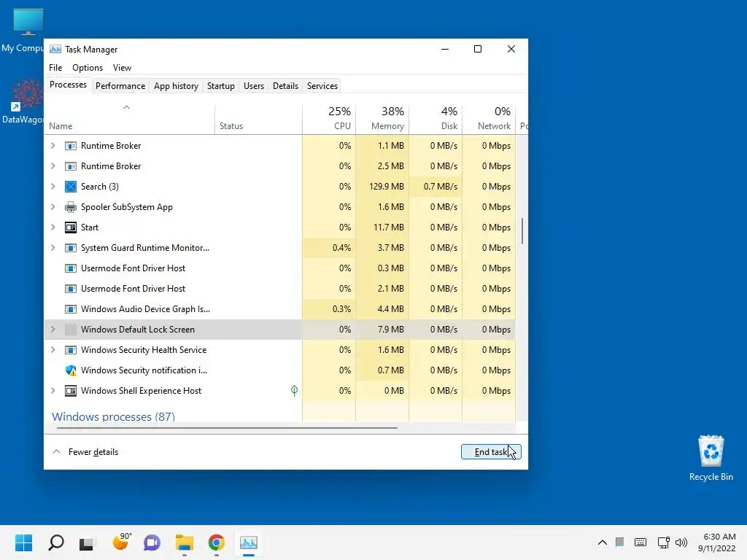Open the File menu
The width and height of the screenshot is (747, 560).
point(55,68)
